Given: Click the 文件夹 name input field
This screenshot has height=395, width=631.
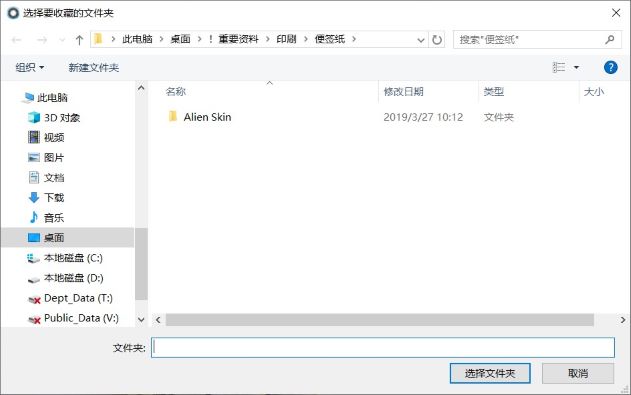Looking at the screenshot, I should [x=383, y=348].
